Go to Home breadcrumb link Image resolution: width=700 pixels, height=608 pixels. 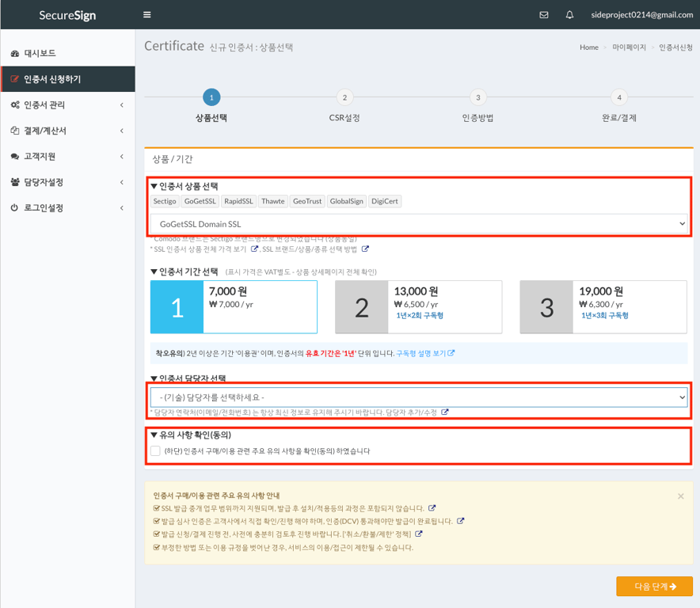pos(589,47)
